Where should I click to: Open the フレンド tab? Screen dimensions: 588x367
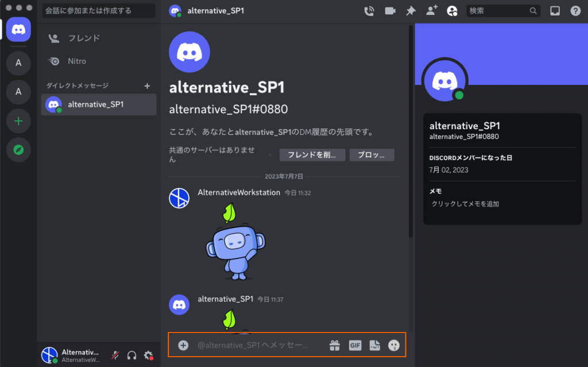pyautogui.click(x=84, y=38)
